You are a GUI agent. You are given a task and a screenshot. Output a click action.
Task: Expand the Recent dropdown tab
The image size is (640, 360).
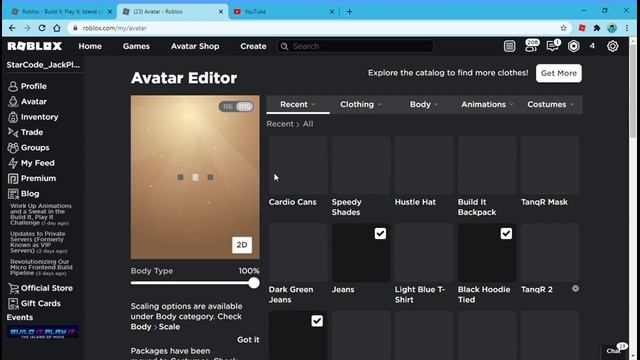pyautogui.click(x=298, y=104)
